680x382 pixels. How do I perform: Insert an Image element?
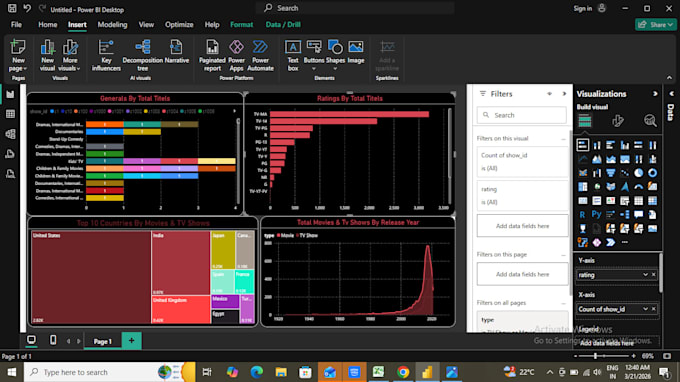coord(356,52)
